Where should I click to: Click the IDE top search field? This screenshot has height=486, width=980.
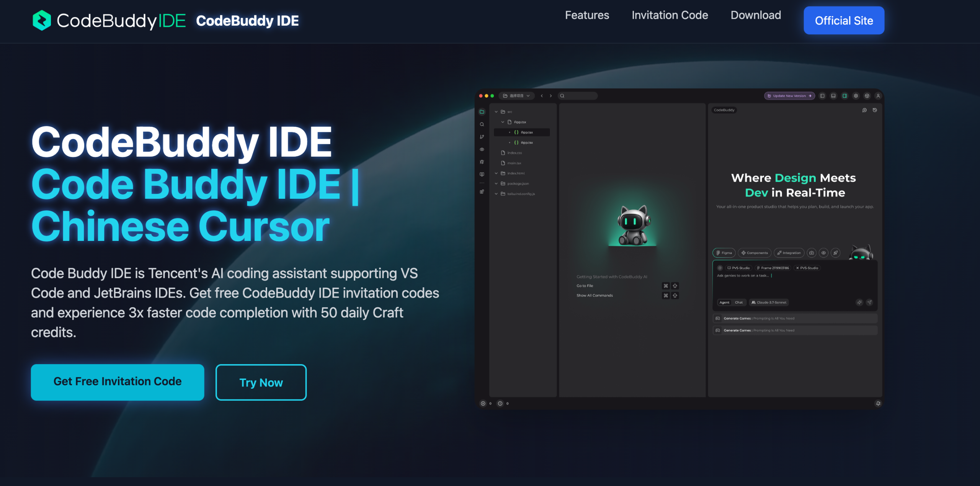click(x=578, y=96)
